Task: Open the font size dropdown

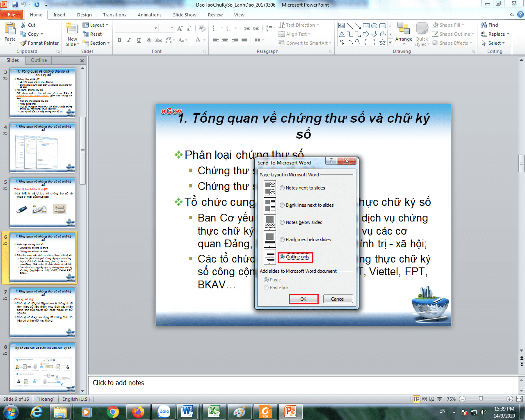Action: [x=171, y=28]
